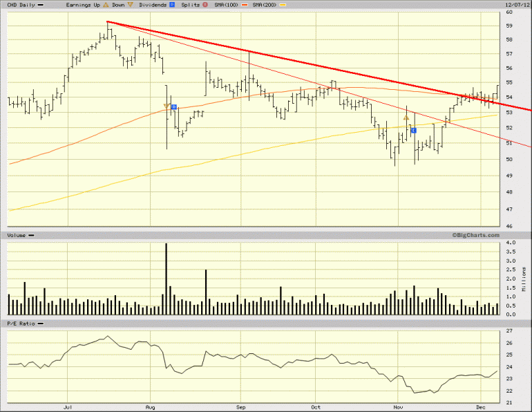Click the Sep label on time axis
The width and height of the screenshot is (532, 412).
pos(240,407)
